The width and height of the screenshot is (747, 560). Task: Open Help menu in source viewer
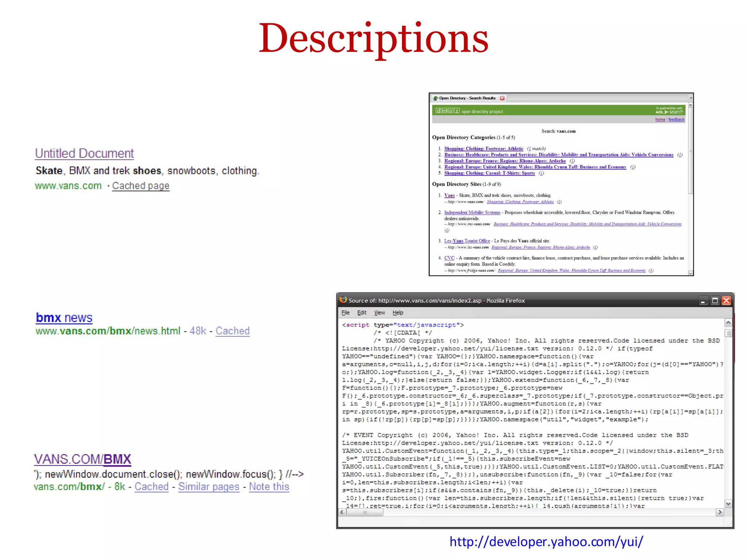pos(398,312)
